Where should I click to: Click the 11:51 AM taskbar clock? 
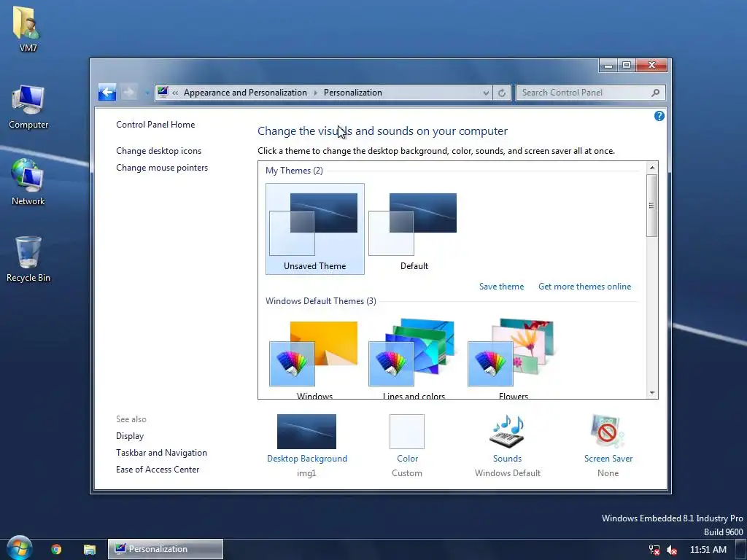tap(708, 550)
